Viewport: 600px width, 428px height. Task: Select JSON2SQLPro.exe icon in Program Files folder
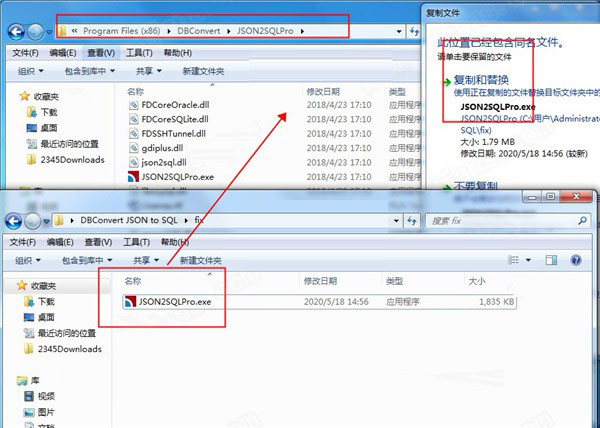[x=133, y=177]
